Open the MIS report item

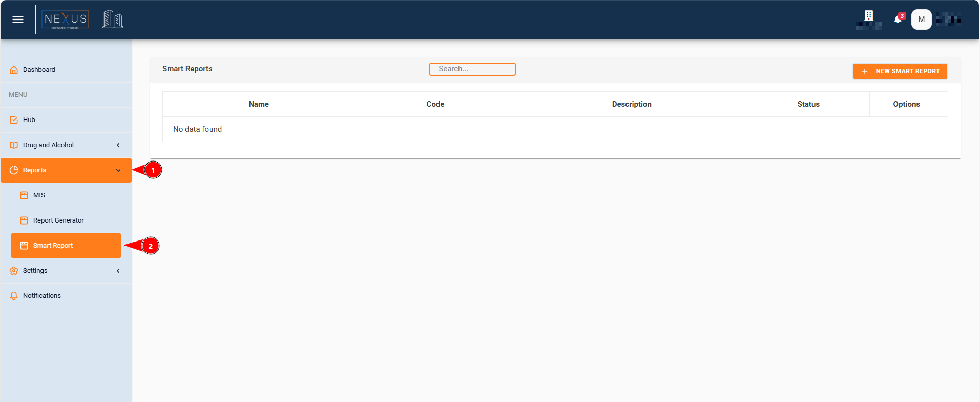[x=39, y=195]
